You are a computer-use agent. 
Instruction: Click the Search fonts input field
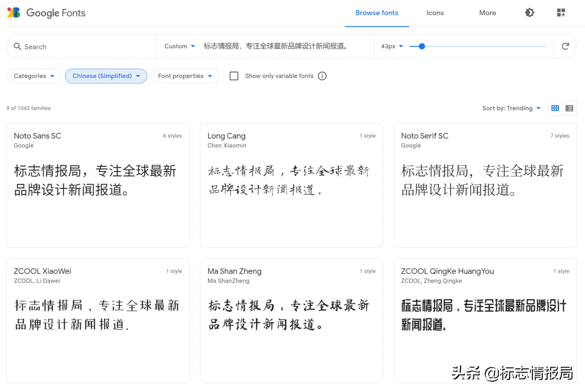[x=87, y=47]
